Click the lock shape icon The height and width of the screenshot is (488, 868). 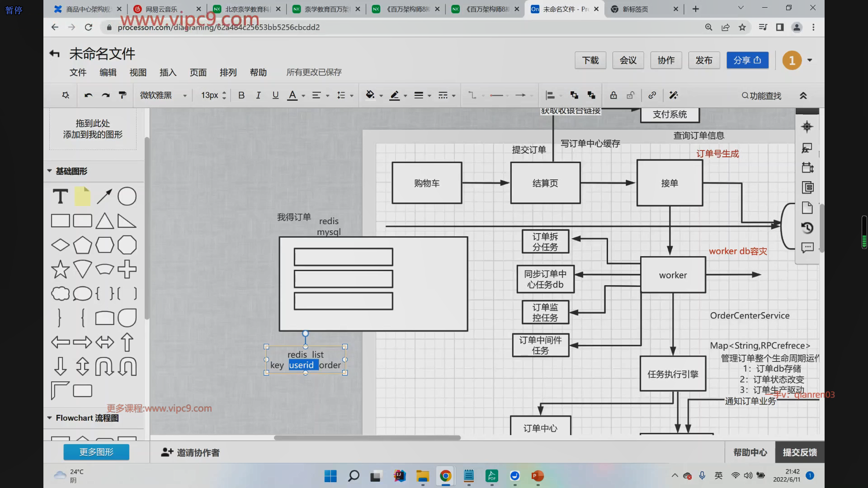(613, 95)
